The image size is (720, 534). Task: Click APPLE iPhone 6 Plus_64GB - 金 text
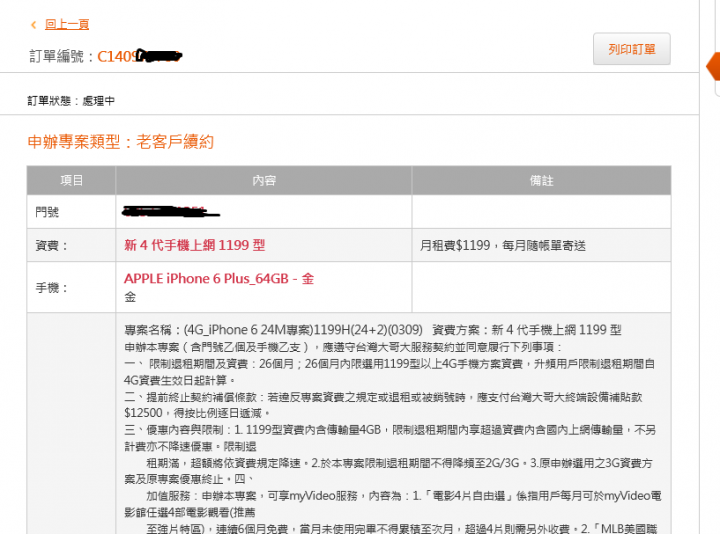click(x=219, y=279)
